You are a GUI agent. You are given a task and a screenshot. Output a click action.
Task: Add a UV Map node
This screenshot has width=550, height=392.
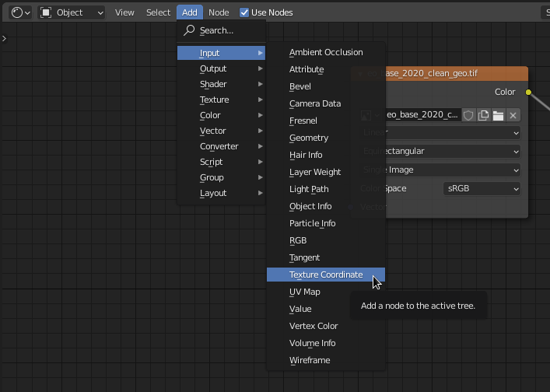(326, 292)
